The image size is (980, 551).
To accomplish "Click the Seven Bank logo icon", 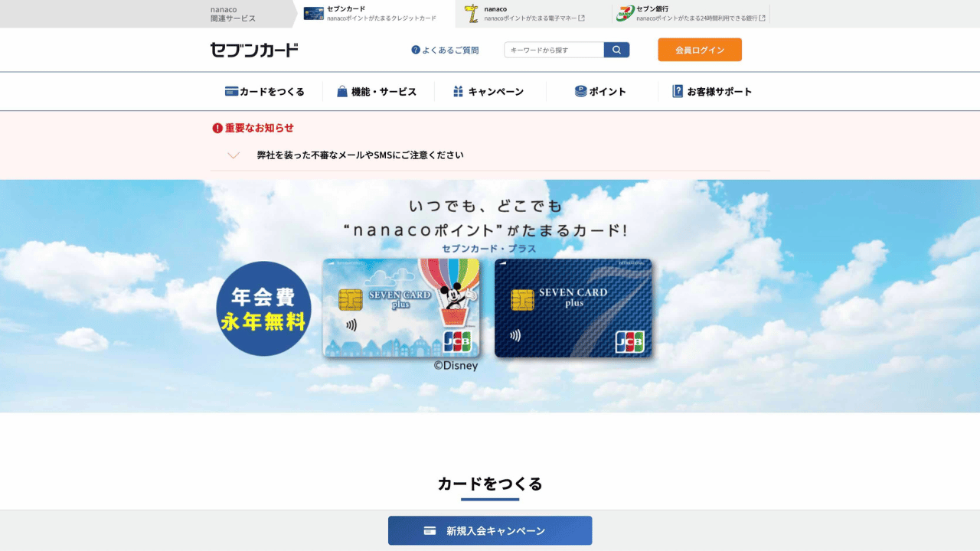I will (x=625, y=13).
